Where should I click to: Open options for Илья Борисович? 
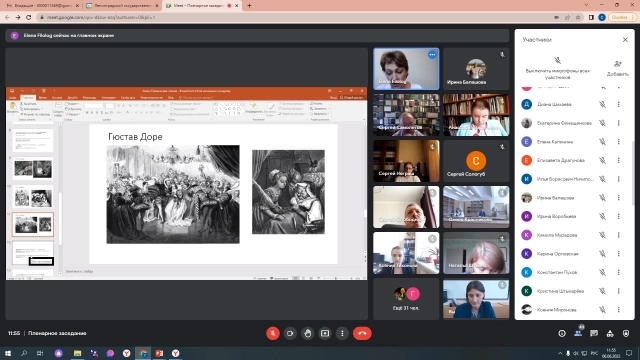pyautogui.click(x=618, y=179)
